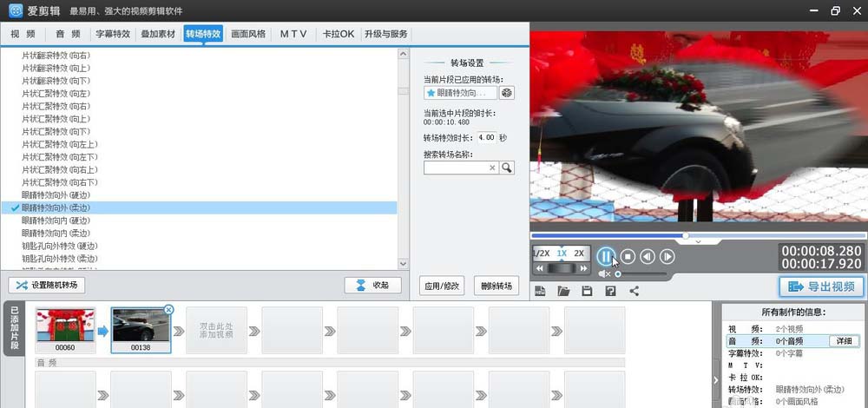Step to the next frame
Image resolution: width=868 pixels, height=408 pixels.
[667, 256]
